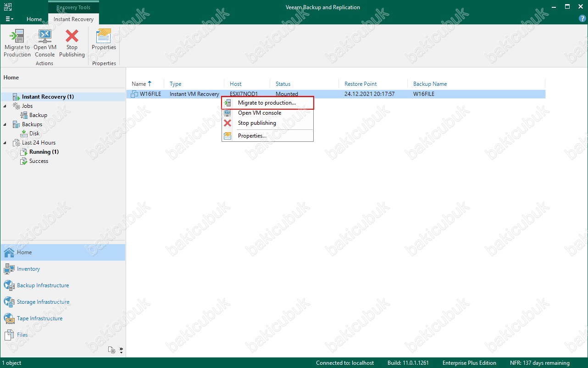Open the Inventory navigation view
Viewport: 588px width, 368px height.
(x=63, y=269)
